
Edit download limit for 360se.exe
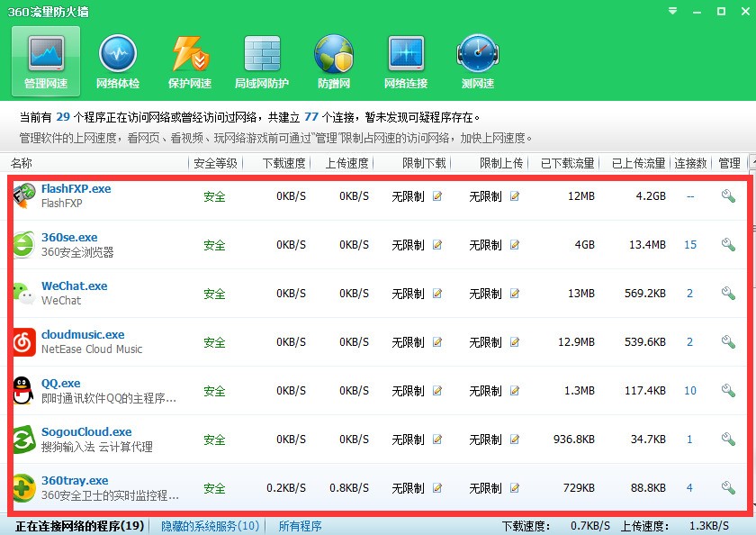(437, 245)
